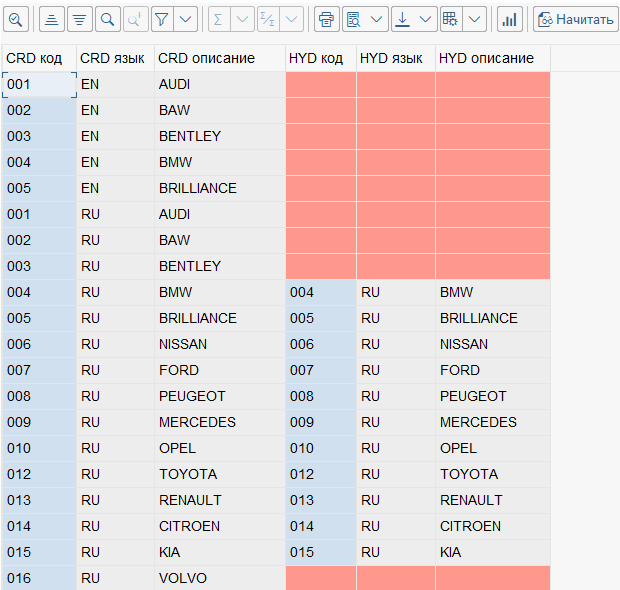620x590 pixels.
Task: Expand the filter options dropdown
Action: (185, 19)
